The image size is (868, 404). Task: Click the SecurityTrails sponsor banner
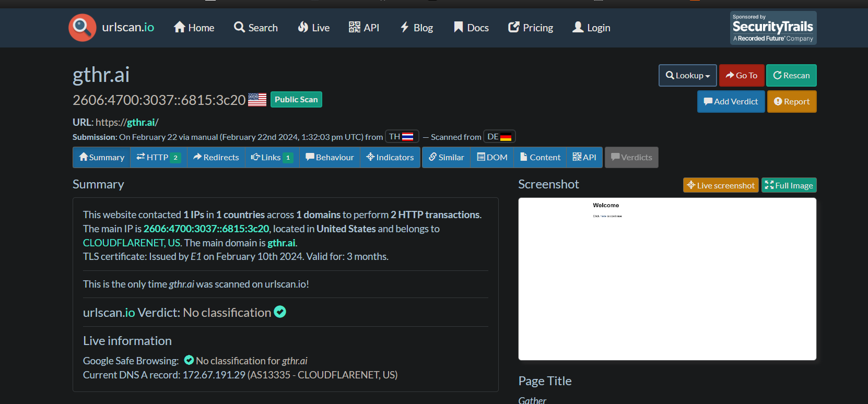point(773,28)
